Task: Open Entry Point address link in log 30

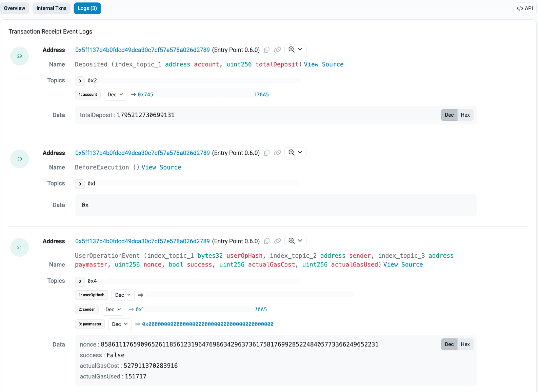Action: [x=142, y=153]
